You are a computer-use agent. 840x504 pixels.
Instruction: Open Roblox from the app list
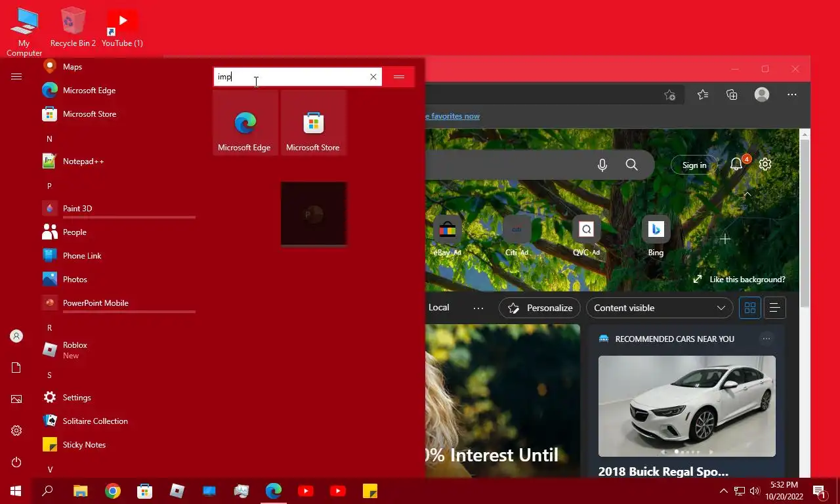point(118,350)
